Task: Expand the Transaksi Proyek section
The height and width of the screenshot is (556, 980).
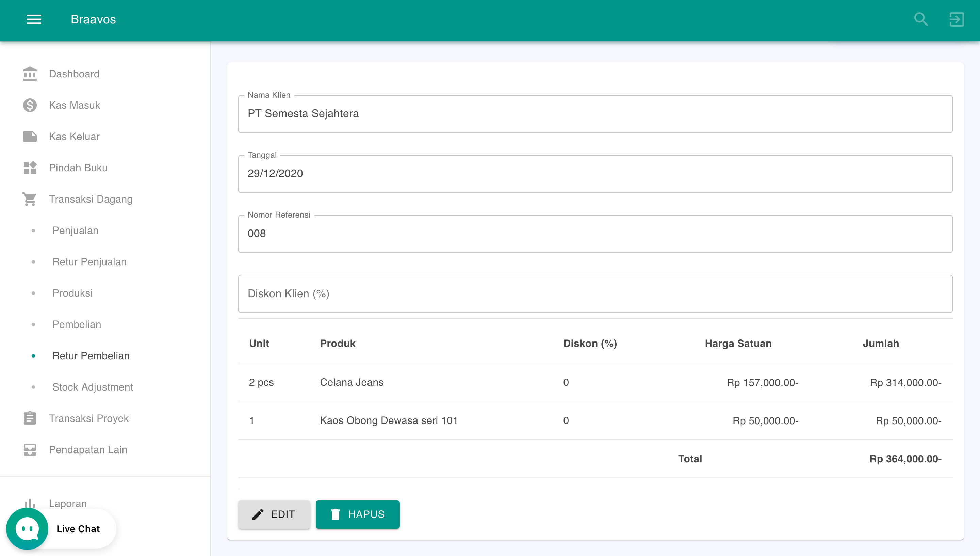Action: point(88,418)
